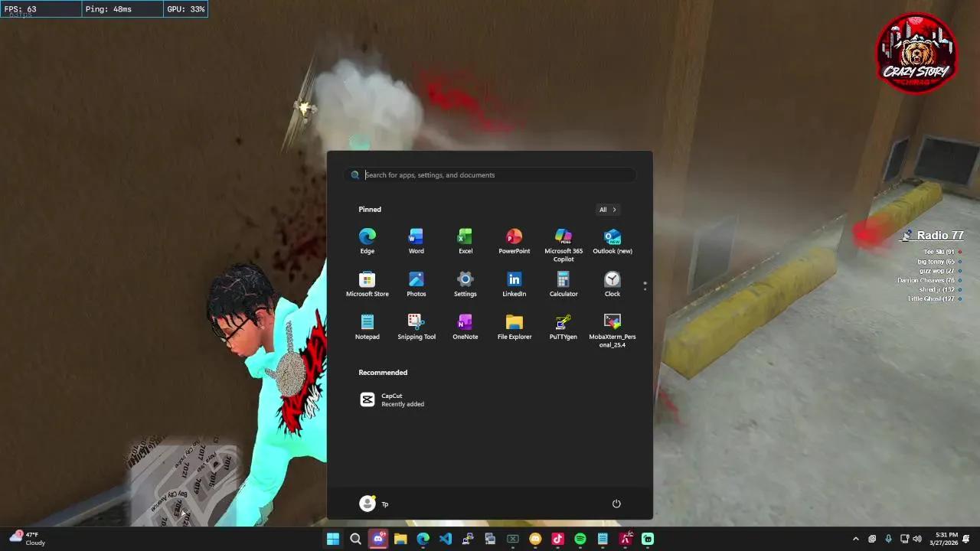Screen dimensions: 980x551
Task: Open TikTok from the taskbar
Action: tap(558, 539)
